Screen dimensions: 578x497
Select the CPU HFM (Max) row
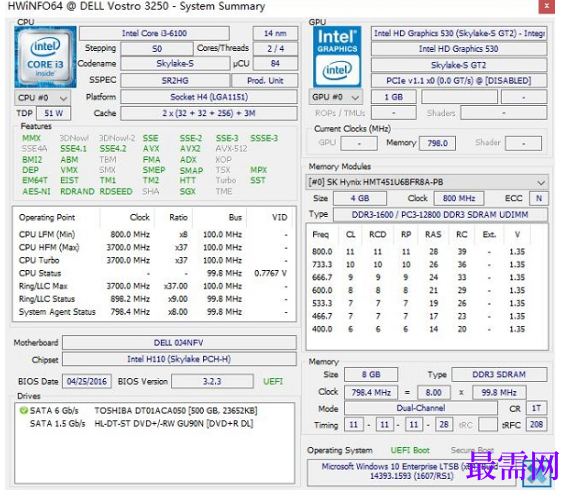coord(153,247)
